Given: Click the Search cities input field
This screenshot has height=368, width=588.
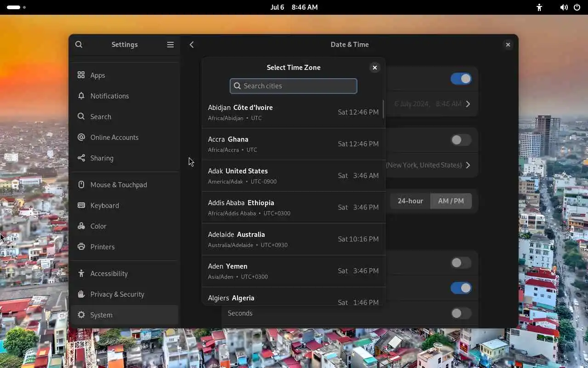Looking at the screenshot, I should 294,86.
